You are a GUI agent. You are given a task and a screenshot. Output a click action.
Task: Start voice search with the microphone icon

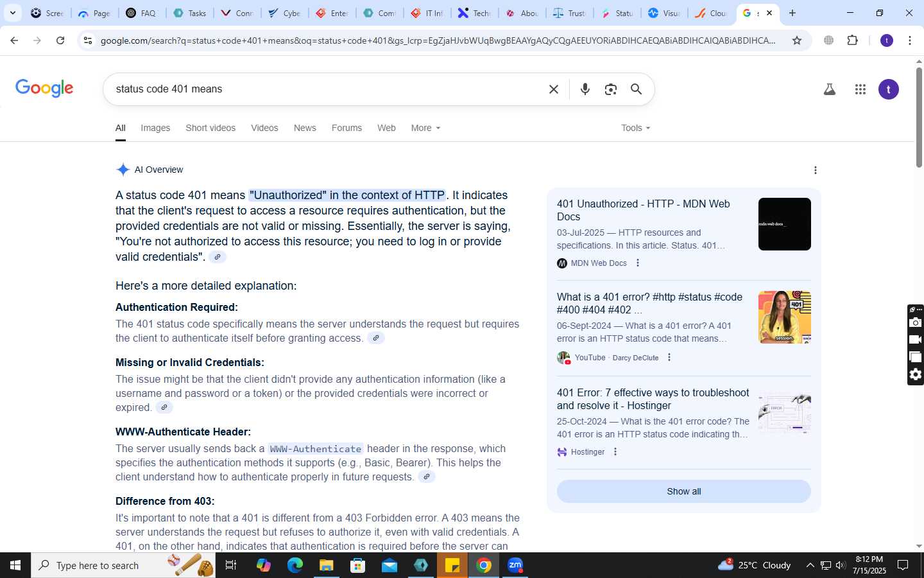(x=585, y=89)
